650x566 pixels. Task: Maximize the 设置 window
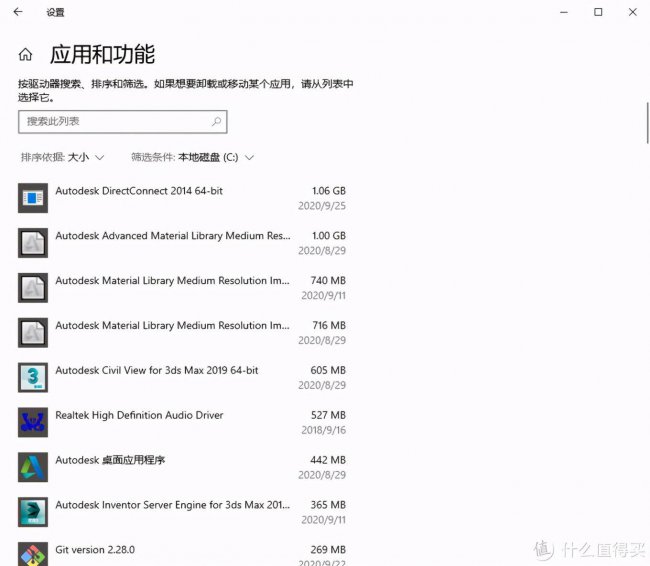tap(598, 12)
